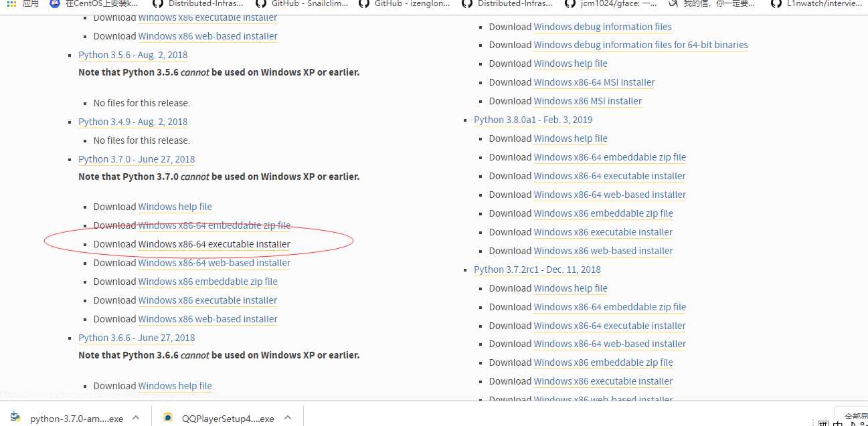868x426 pixels.
Task: Open Python 3.7.0 - June 27, 2018 release link
Action: pyautogui.click(x=137, y=159)
